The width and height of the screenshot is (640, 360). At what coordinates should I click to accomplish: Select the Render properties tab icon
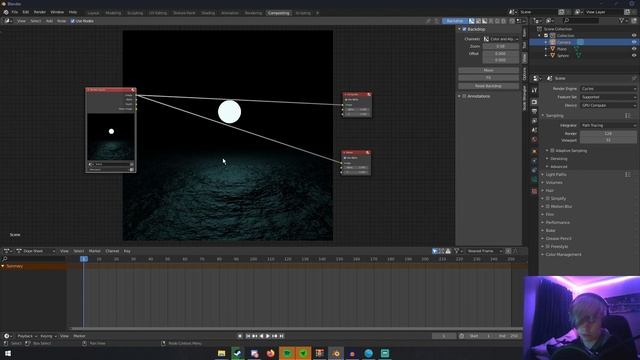pyautogui.click(x=534, y=102)
